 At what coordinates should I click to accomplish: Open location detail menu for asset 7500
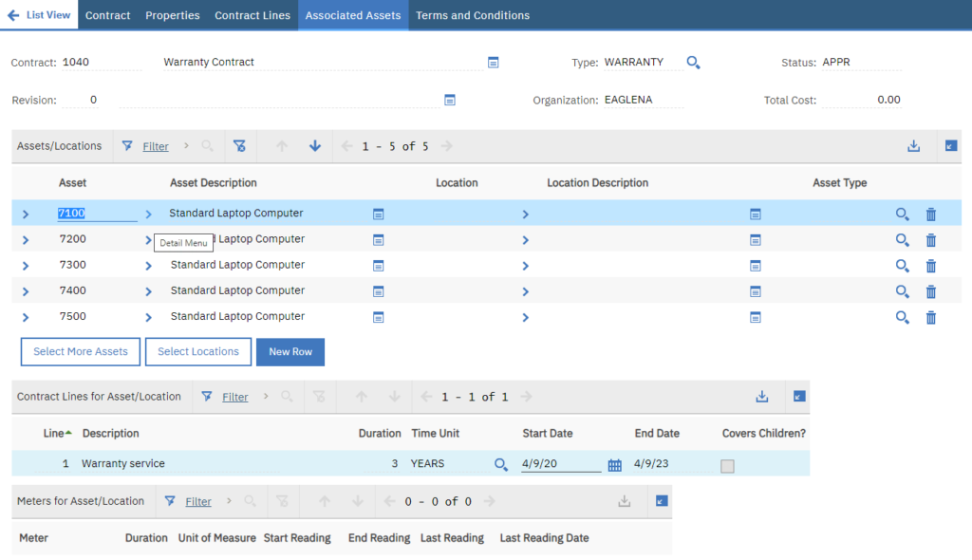(x=525, y=317)
